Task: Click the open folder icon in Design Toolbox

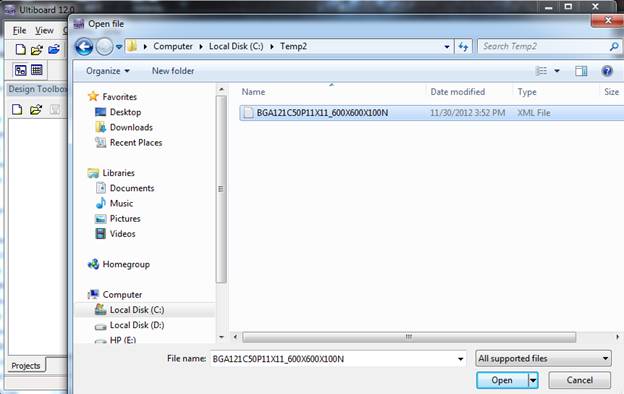Action: coord(36,109)
